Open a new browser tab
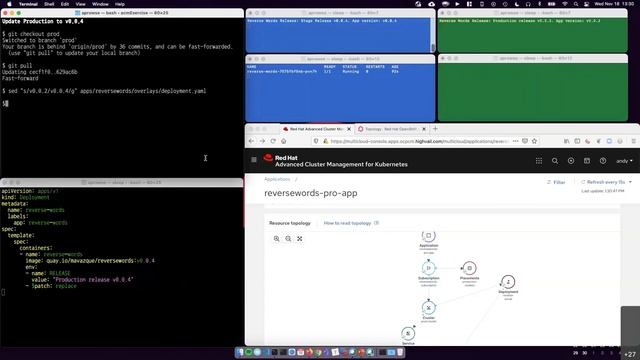Screen dimensions: 640x360 pyautogui.click(x=435, y=129)
